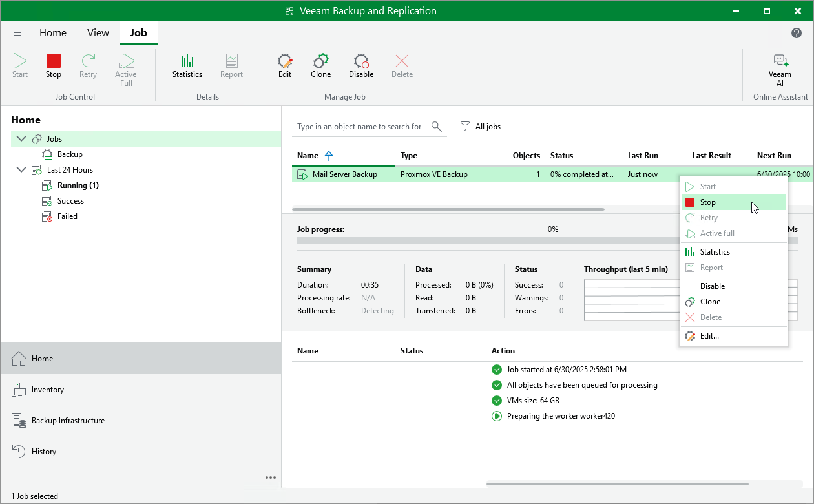Switch to the View ribbon tab
Screen dimensions: 814x504
(x=98, y=32)
